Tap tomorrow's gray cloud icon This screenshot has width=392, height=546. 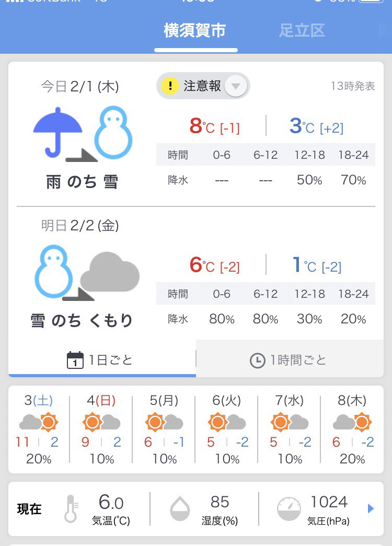pos(110,272)
